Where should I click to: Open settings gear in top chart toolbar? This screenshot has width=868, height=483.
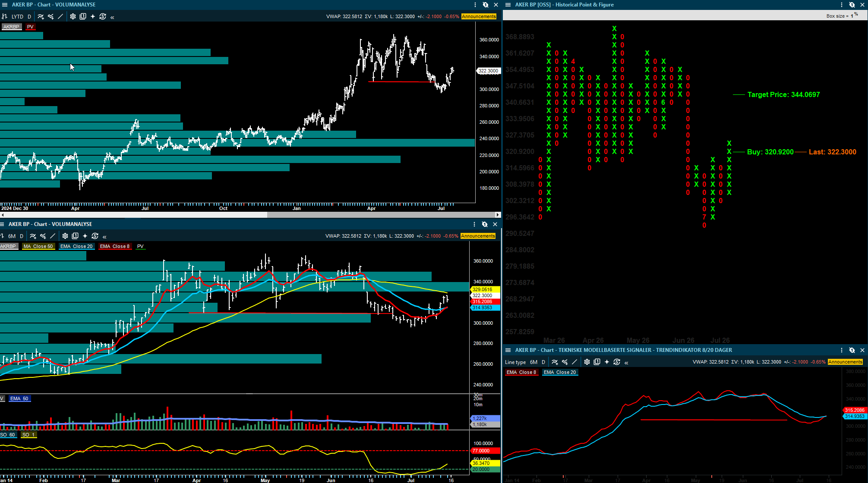click(x=73, y=16)
